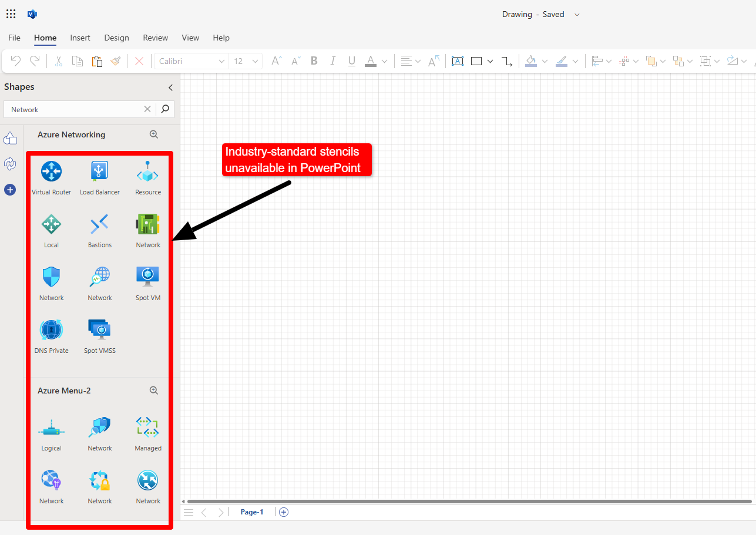Undo the last action
This screenshot has height=535, width=756.
(16, 61)
